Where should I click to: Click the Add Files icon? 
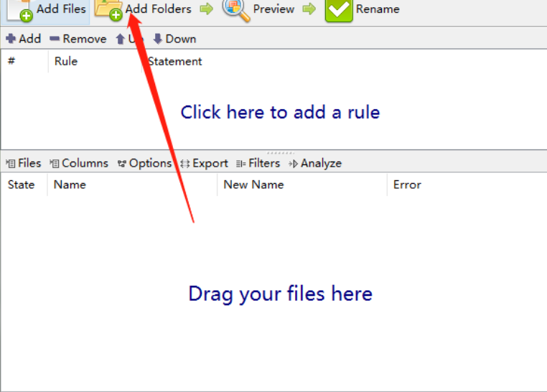point(19,11)
